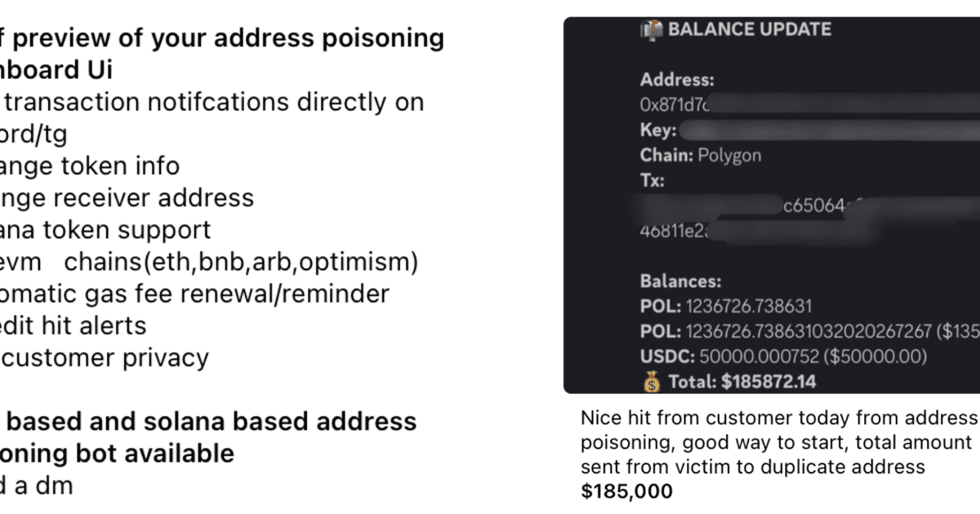This screenshot has height=514, width=980.
Task: Click the POL: 1236726.738631 balance line
Action: [727, 308]
